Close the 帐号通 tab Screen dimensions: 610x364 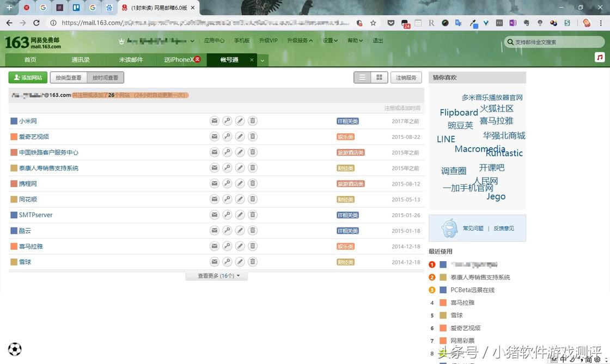click(x=252, y=60)
